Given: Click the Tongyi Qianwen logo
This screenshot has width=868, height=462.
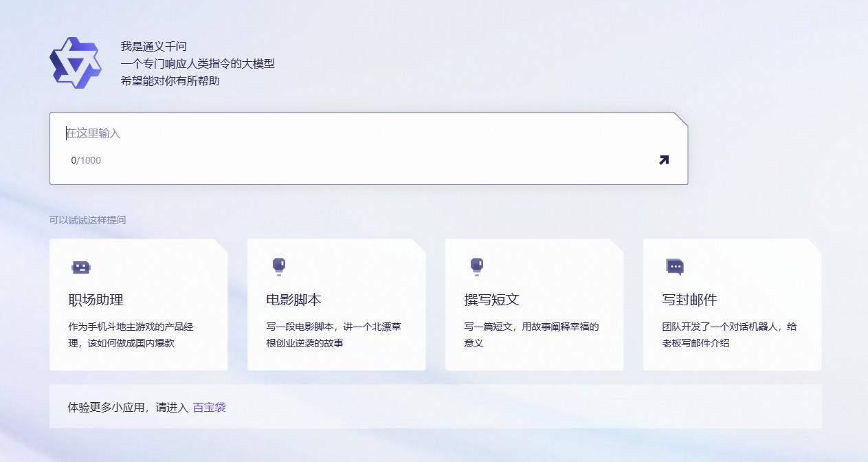Looking at the screenshot, I should point(76,63).
